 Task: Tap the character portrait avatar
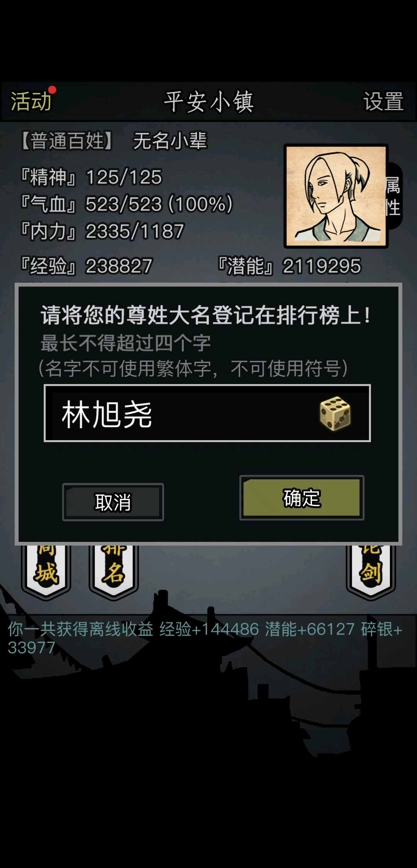pos(336,196)
